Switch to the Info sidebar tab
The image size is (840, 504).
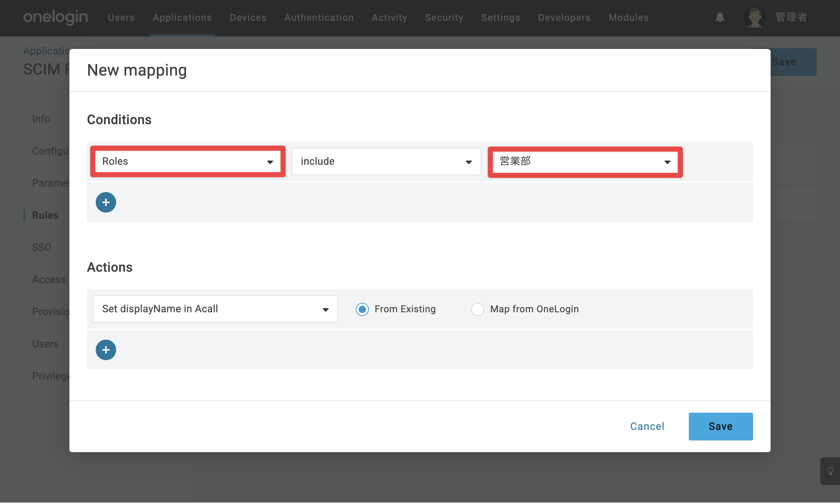click(41, 119)
